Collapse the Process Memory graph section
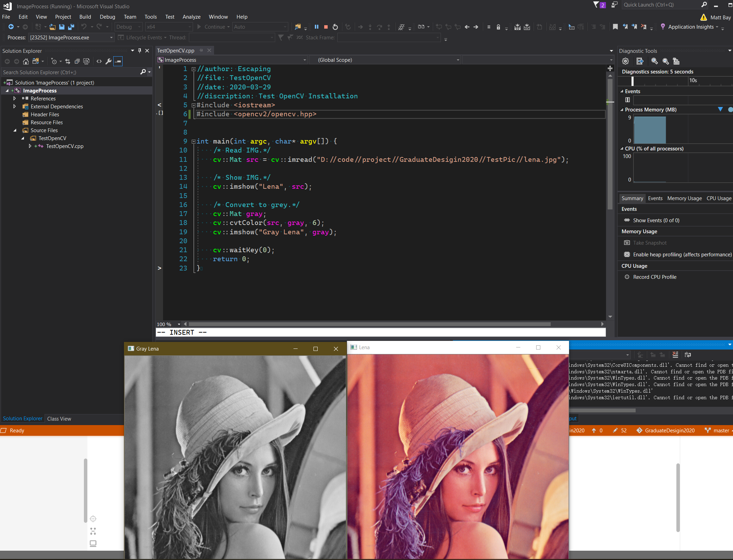This screenshot has height=560, width=733. click(622, 110)
